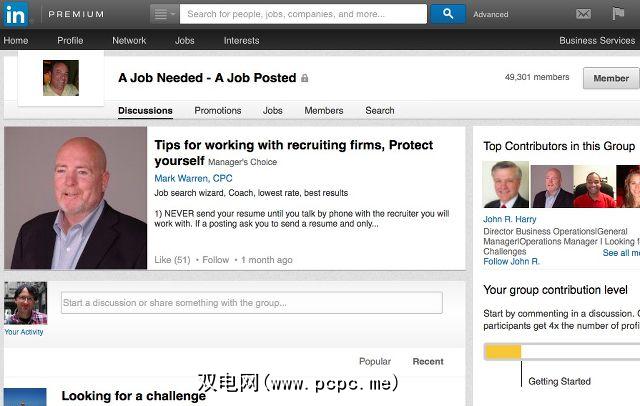Click the group contribution level bar

tap(560, 351)
